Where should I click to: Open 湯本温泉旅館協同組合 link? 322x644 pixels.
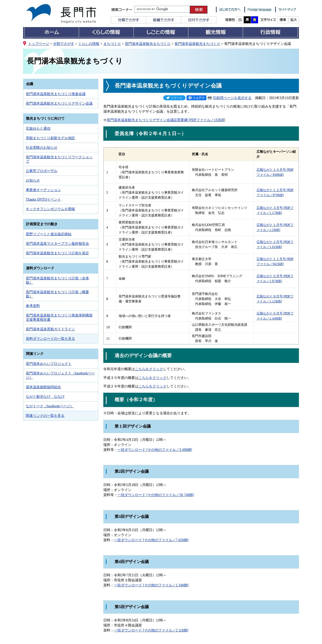tap(43, 387)
